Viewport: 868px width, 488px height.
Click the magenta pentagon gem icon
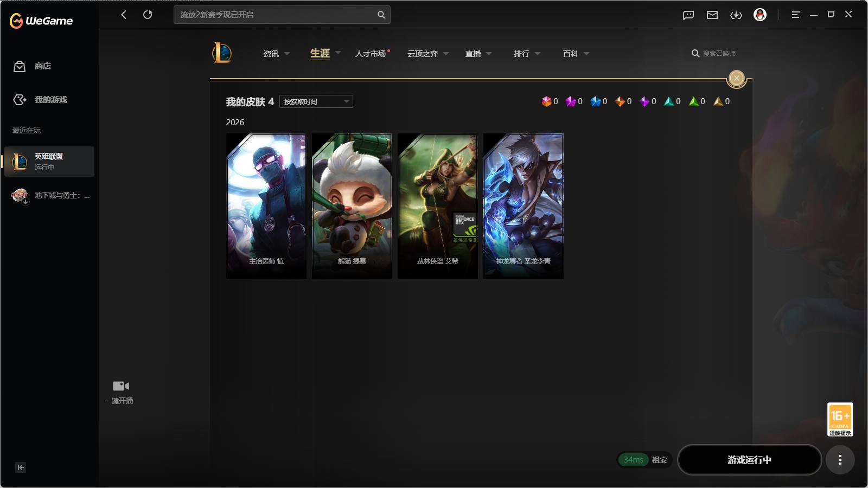(x=571, y=101)
